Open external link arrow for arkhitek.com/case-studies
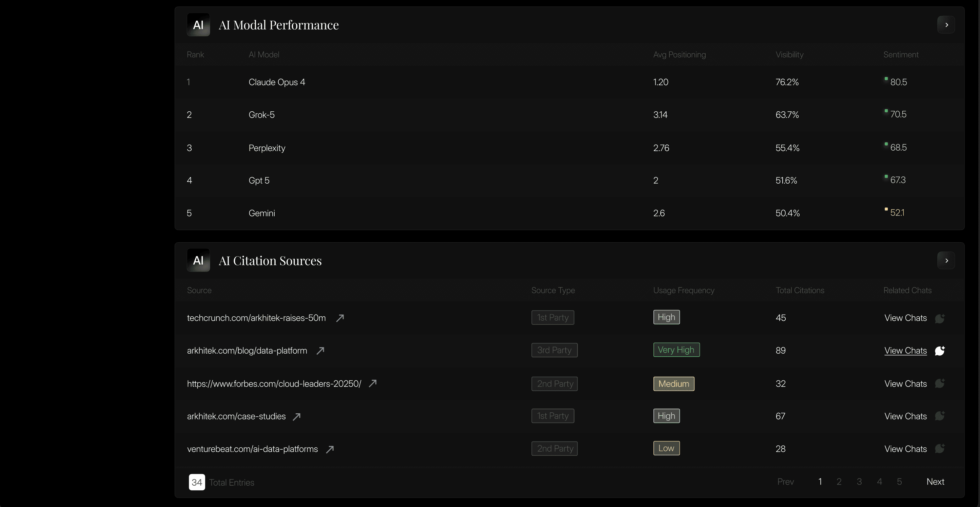This screenshot has height=507, width=980. [x=297, y=416]
